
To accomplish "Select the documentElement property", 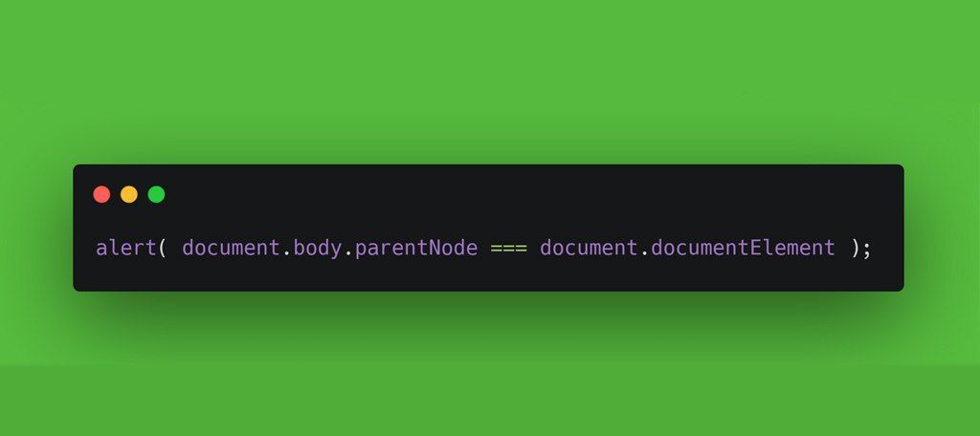I will pyautogui.click(x=743, y=248).
